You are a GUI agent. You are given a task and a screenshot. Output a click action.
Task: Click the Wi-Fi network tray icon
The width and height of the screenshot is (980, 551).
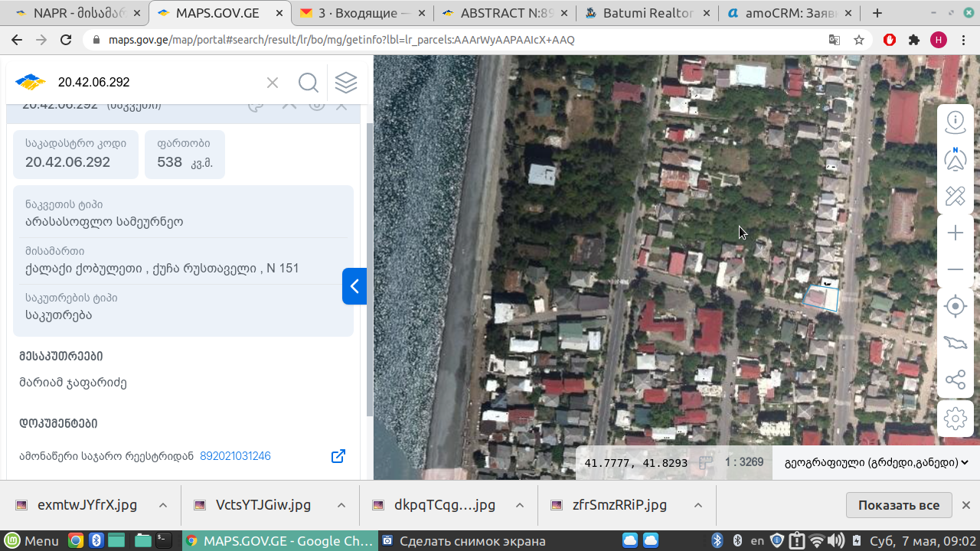click(817, 540)
